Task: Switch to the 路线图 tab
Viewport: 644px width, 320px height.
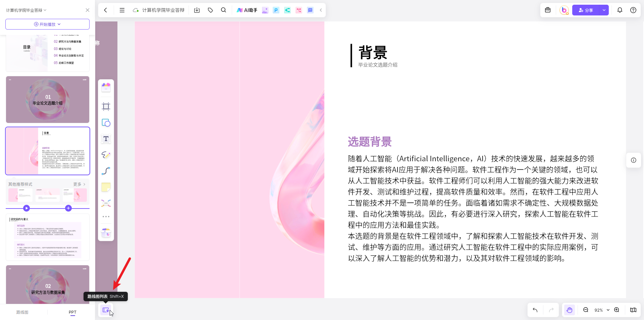Action: coord(22,312)
